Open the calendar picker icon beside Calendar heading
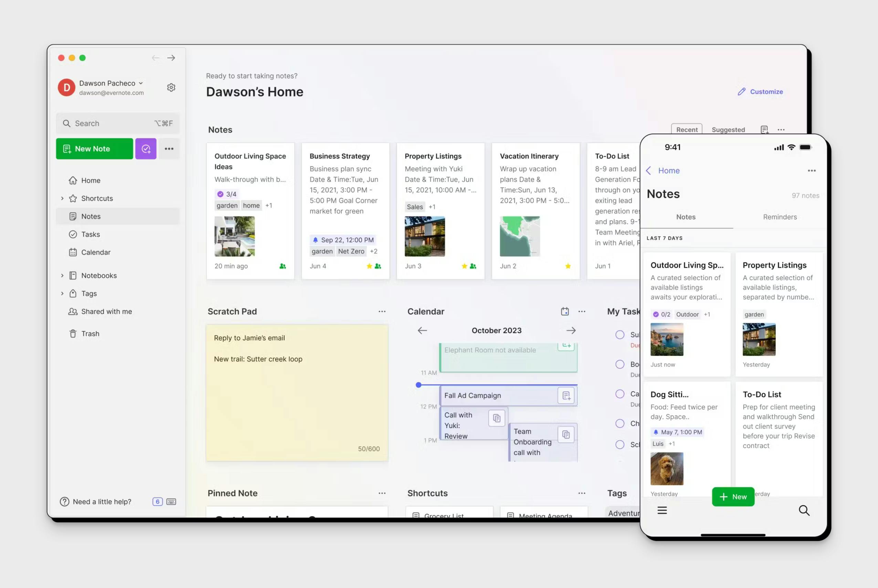Viewport: 878px width, 588px height. point(564,311)
